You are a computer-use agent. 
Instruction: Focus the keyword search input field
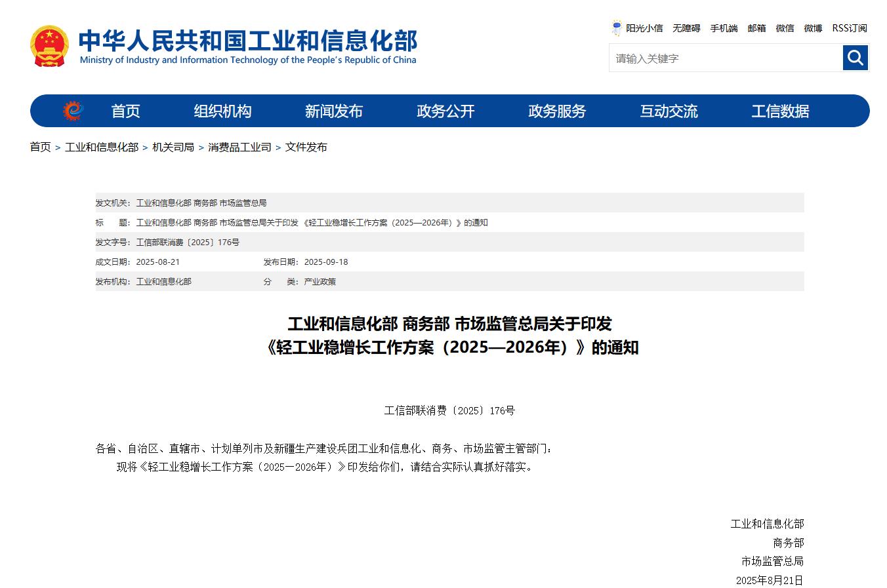pyautogui.click(x=726, y=58)
